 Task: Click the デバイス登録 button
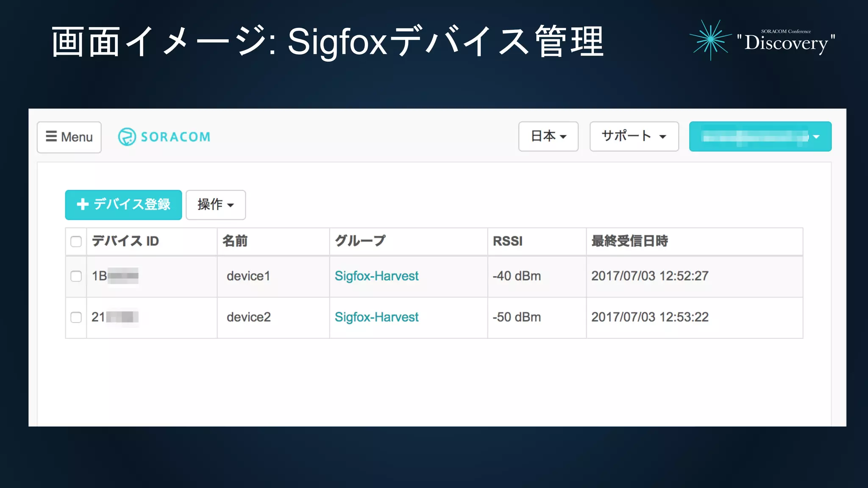pyautogui.click(x=123, y=205)
